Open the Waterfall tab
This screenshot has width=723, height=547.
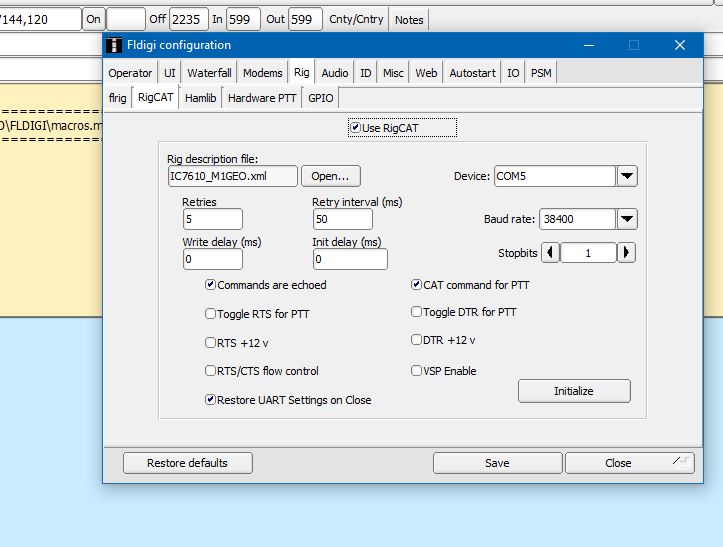click(209, 73)
